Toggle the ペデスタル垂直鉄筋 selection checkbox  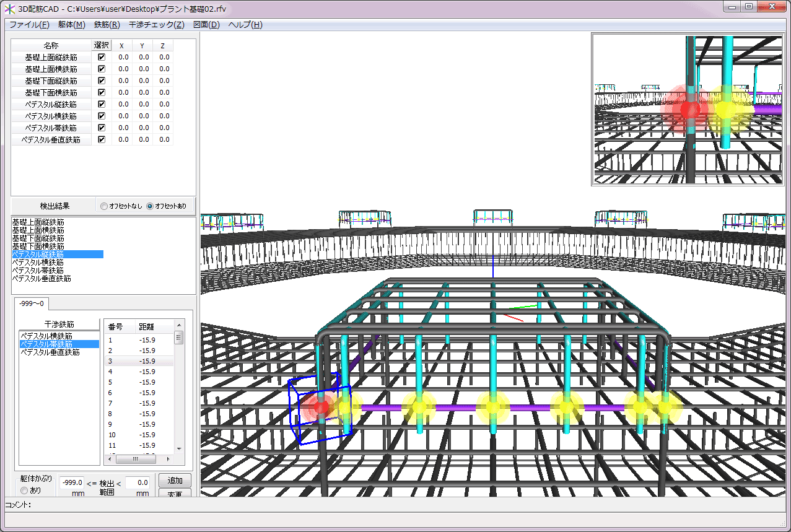click(102, 139)
